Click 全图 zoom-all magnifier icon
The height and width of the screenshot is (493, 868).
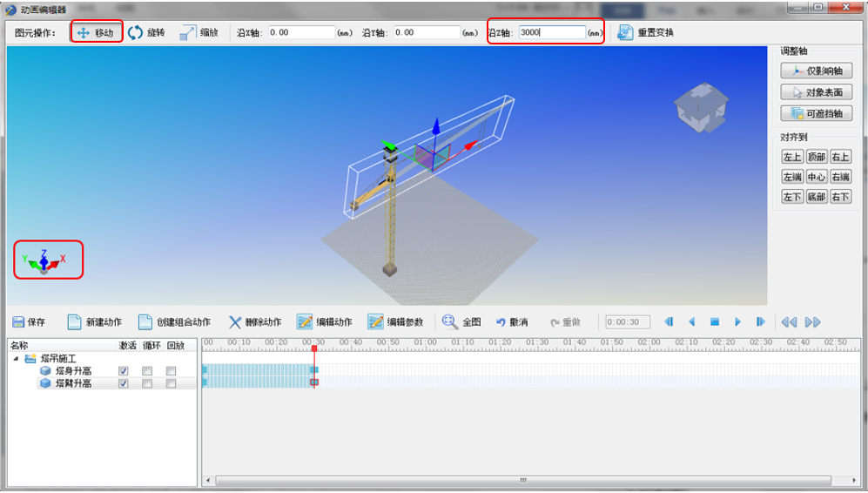pyautogui.click(x=449, y=321)
